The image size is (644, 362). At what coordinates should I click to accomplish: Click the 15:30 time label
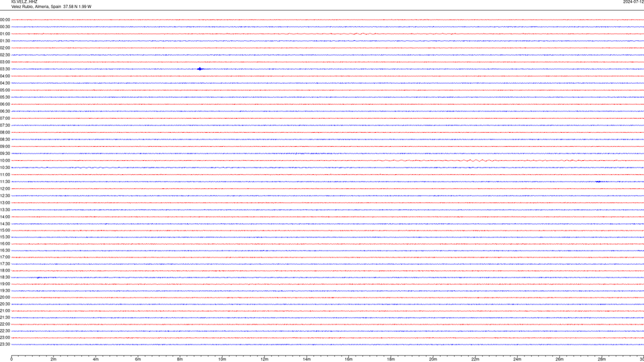click(x=5, y=237)
